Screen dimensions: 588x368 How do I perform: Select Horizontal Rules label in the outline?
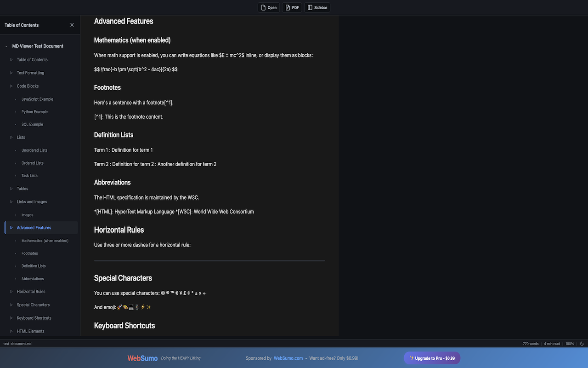[31, 292]
